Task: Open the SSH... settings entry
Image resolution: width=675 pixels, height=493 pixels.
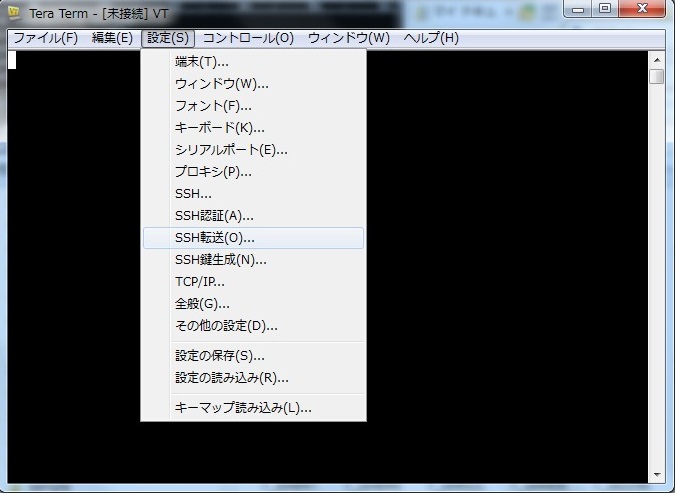Action: point(254,194)
